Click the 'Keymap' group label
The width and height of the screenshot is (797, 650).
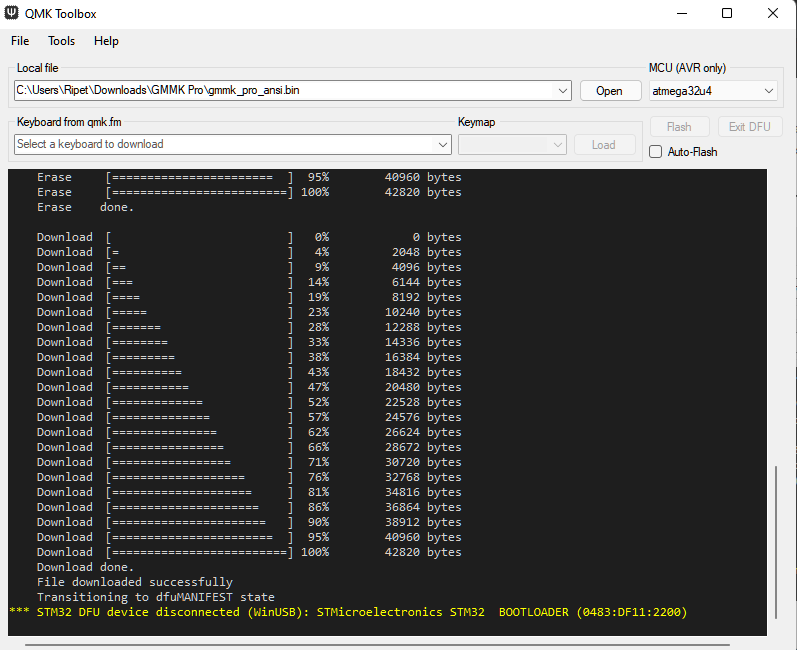coord(476,122)
